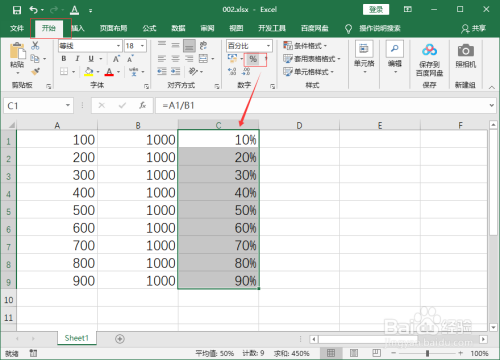The image size is (500, 360).
Task: Apply red font color A
Action: pyautogui.click(x=109, y=71)
